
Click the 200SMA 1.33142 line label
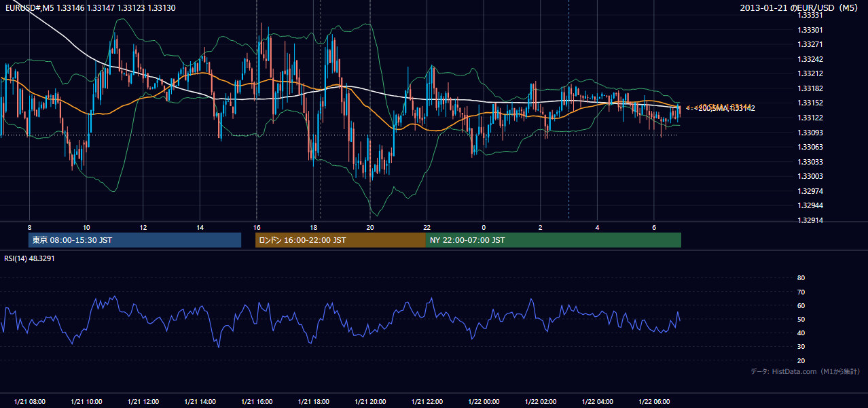(x=721, y=107)
